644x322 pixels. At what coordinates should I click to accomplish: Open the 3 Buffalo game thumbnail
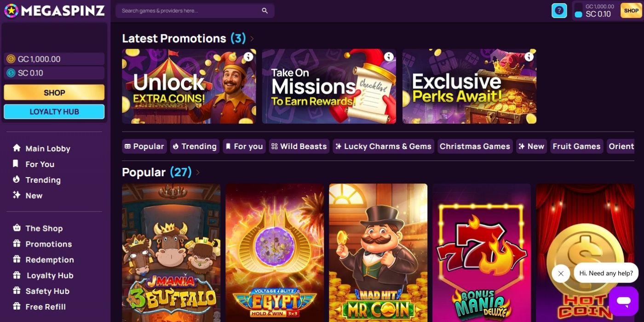[x=171, y=253]
